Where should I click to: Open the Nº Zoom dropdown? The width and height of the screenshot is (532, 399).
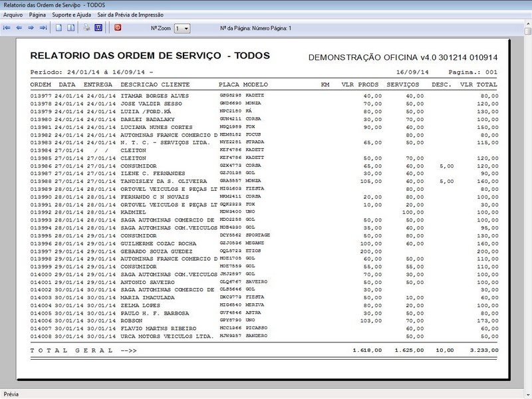[182, 29]
